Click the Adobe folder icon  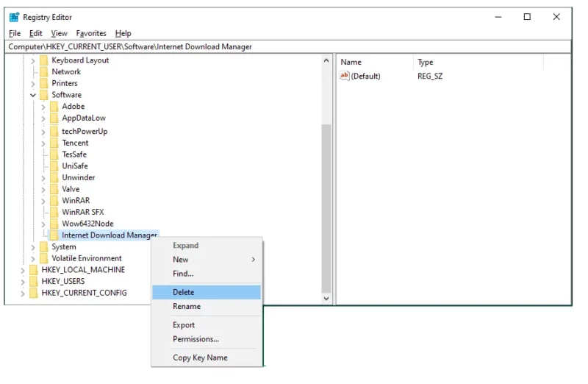54,107
